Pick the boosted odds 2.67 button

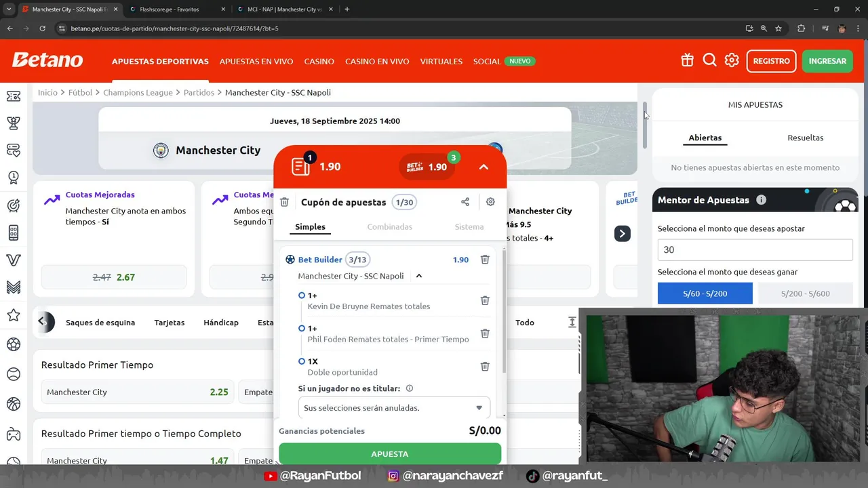[114, 277]
